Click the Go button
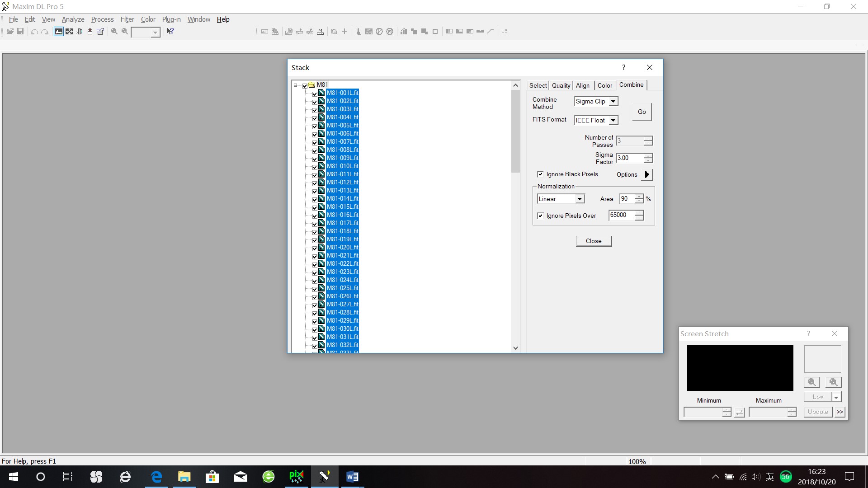Image resolution: width=868 pixels, height=488 pixels. pos(642,112)
